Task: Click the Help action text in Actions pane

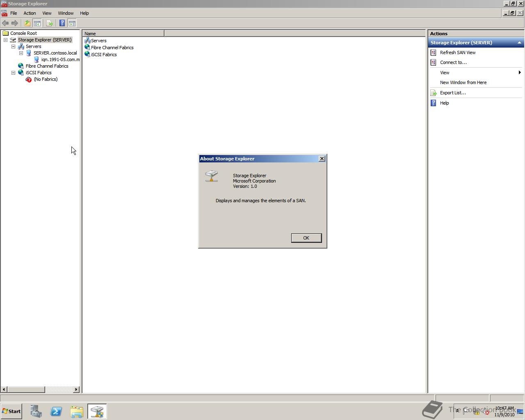Action: coord(444,103)
